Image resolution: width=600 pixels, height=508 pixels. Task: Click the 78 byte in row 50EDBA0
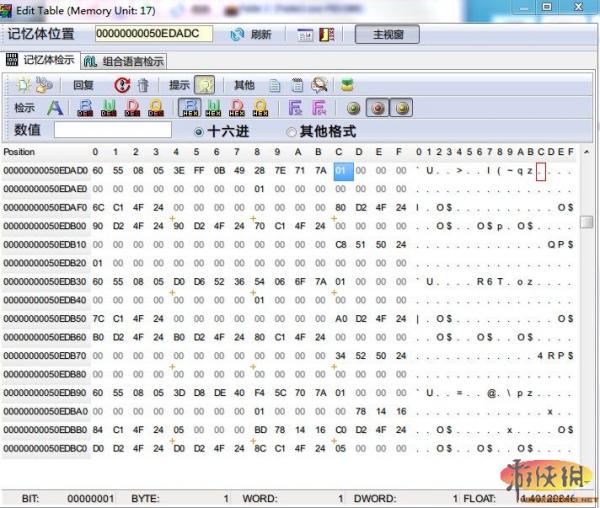click(x=360, y=412)
